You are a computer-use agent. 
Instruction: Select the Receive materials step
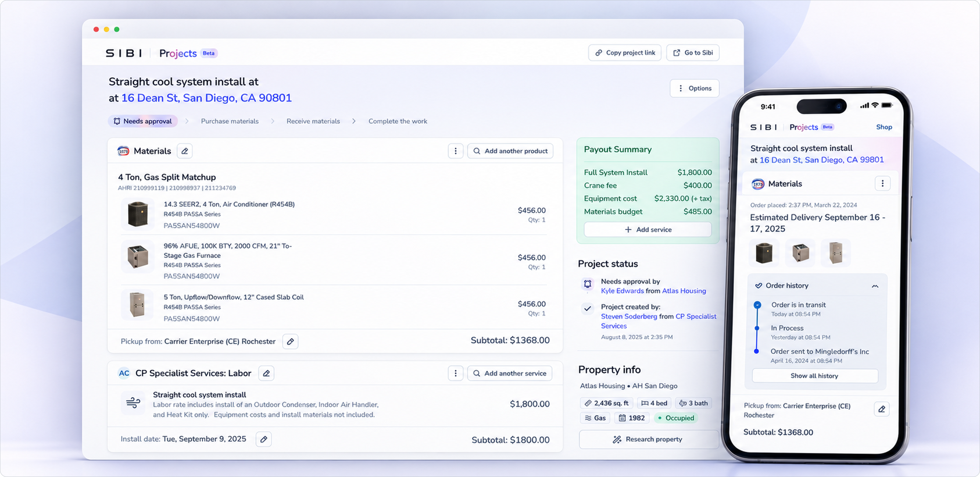[x=313, y=121]
